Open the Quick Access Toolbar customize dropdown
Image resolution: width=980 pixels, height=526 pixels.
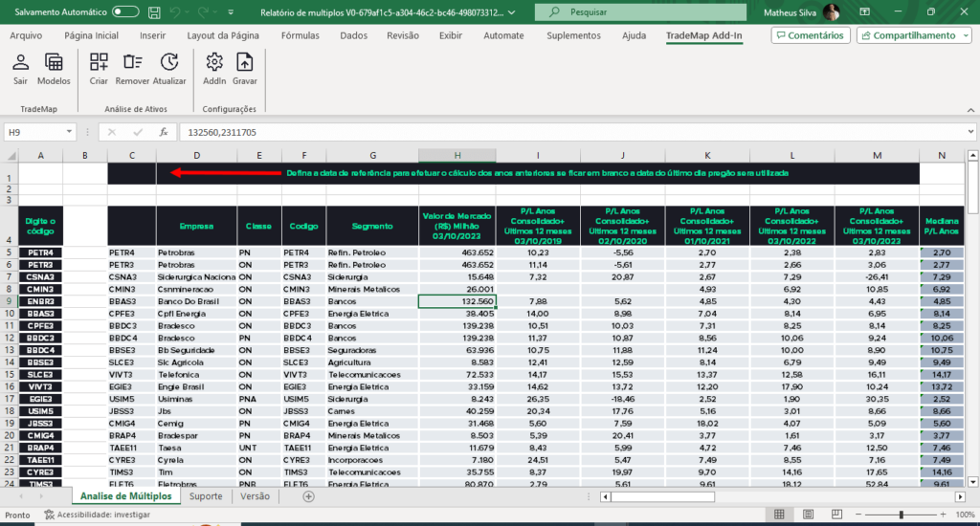tap(231, 11)
